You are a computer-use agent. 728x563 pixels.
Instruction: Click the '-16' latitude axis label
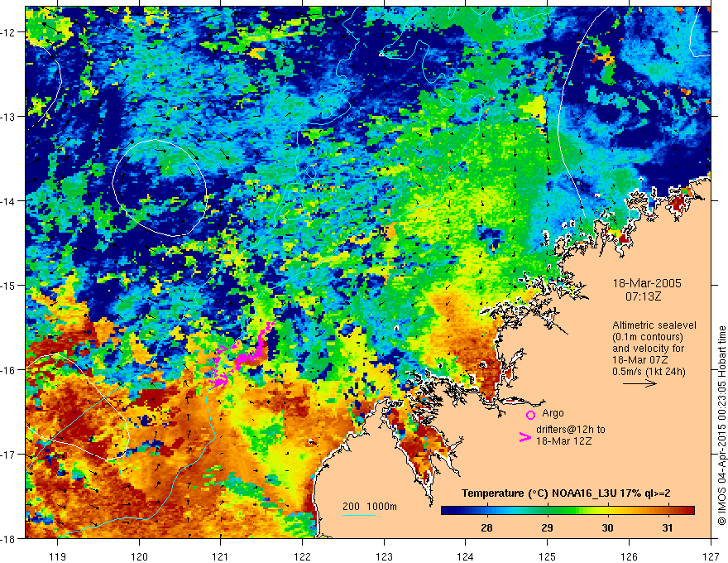[x=9, y=370]
